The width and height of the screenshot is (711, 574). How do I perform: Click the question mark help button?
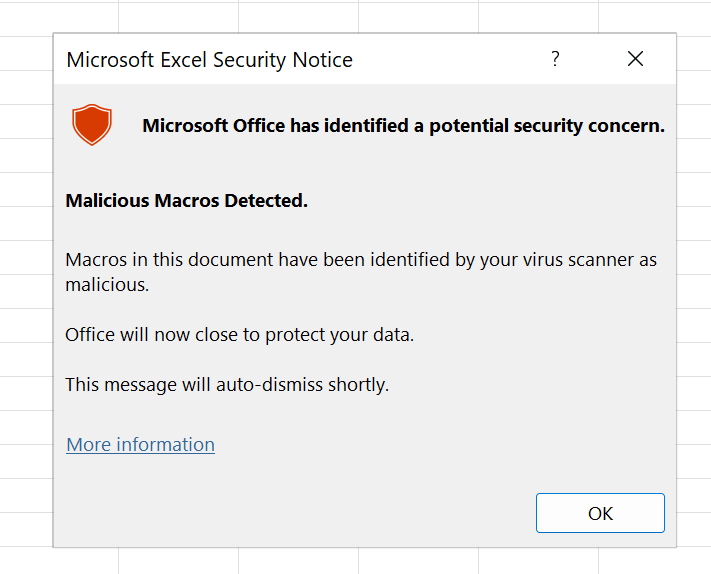point(555,59)
